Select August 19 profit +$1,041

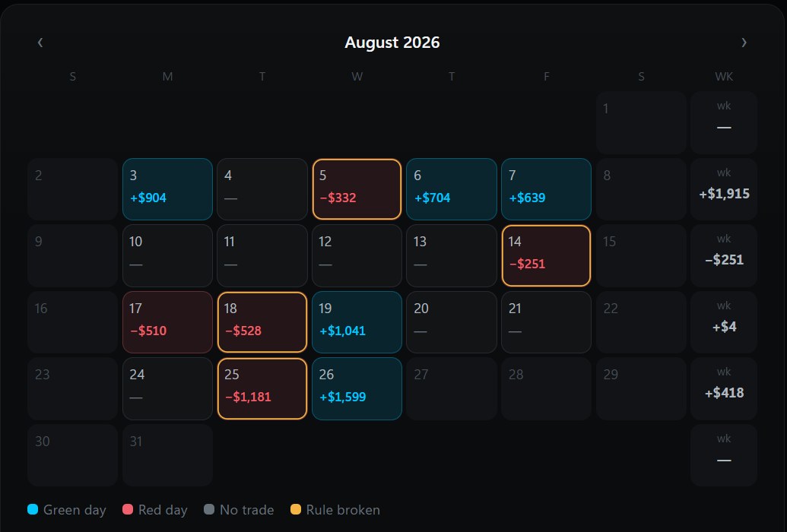[x=357, y=322]
